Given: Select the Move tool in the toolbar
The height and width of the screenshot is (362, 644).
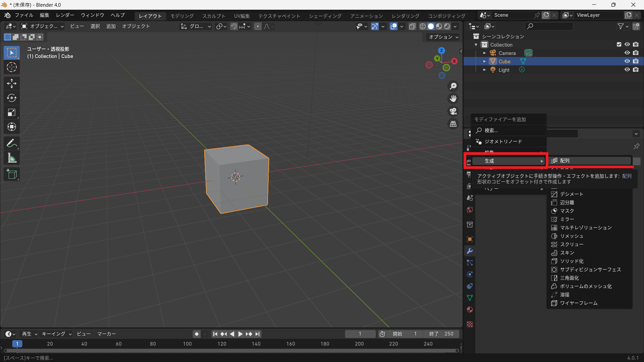Looking at the screenshot, I should (12, 83).
